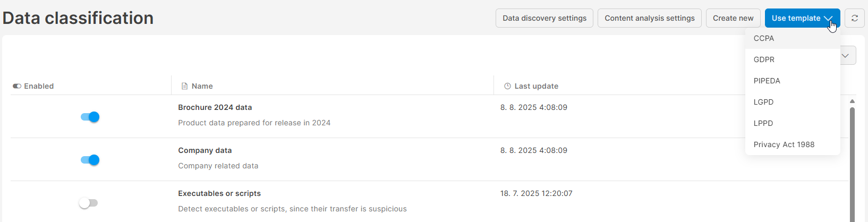This screenshot has height=222, width=868.
Task: Click the Name column document icon
Action: [x=184, y=86]
